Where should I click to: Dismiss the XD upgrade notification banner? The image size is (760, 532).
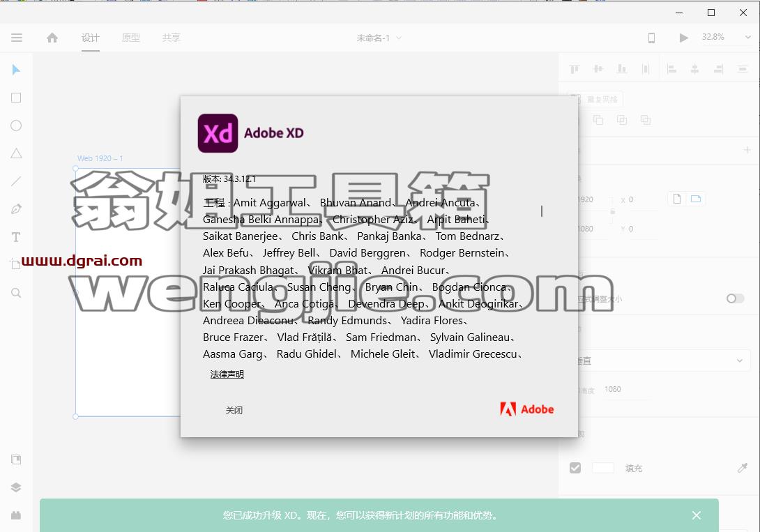click(x=697, y=515)
